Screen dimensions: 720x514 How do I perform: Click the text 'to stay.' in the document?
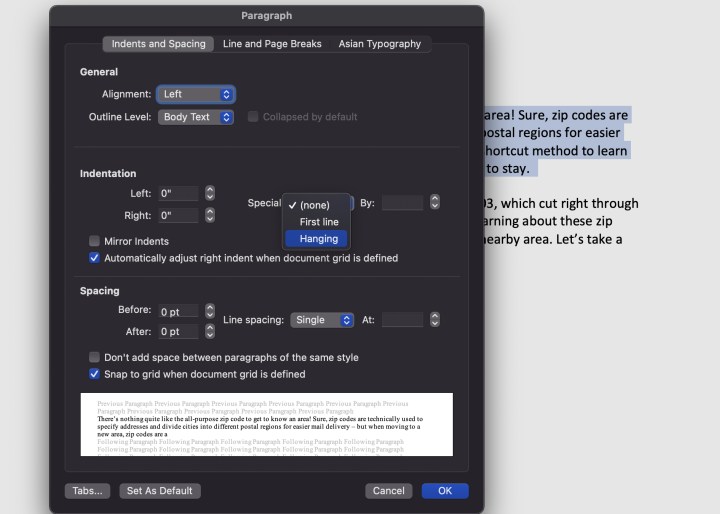508,169
